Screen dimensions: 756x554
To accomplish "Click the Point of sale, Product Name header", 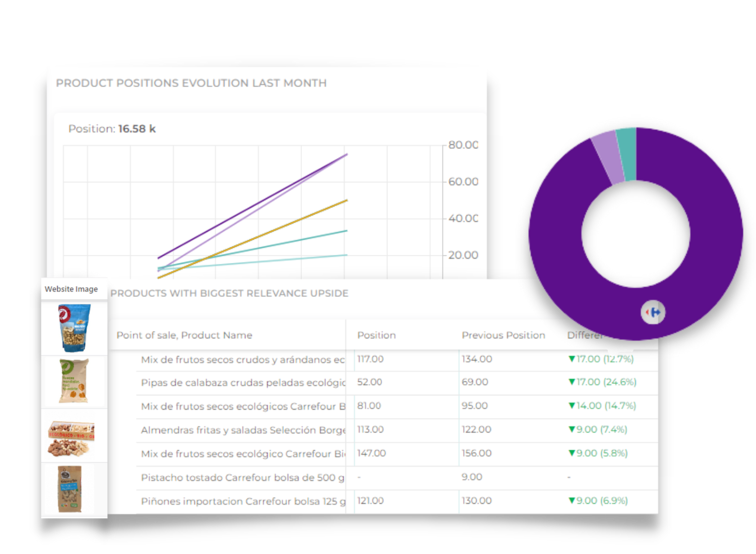I will (184, 335).
